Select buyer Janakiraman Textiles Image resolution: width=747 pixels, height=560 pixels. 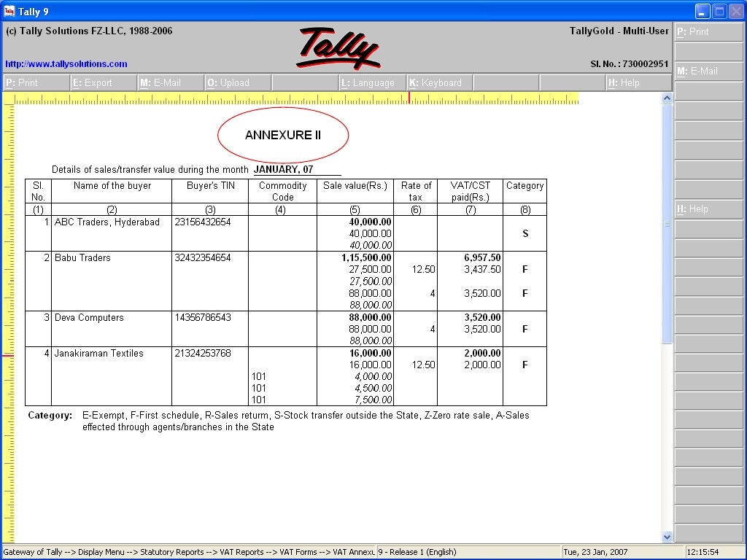click(98, 354)
